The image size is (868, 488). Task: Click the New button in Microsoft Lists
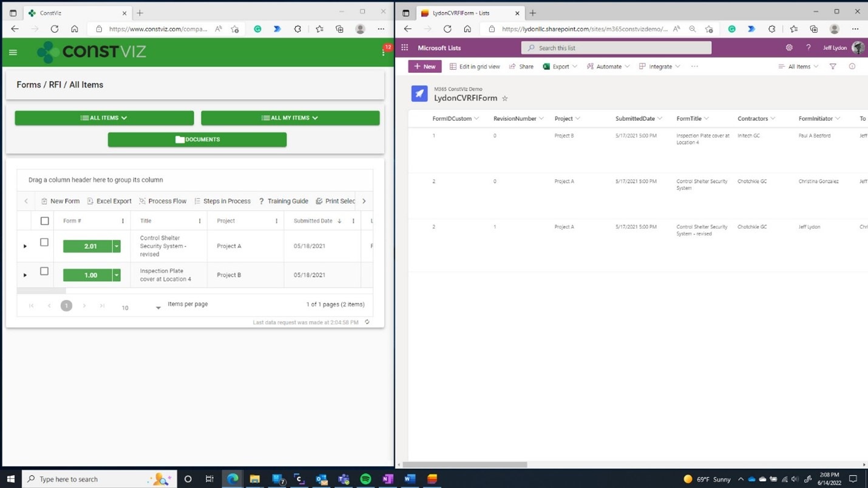[x=425, y=67]
